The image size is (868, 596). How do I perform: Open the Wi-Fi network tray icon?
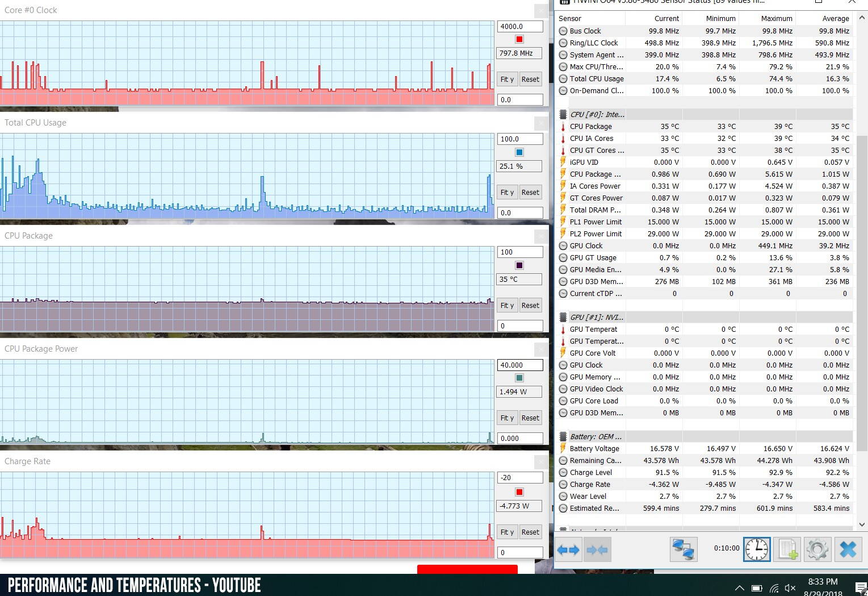coord(774,588)
